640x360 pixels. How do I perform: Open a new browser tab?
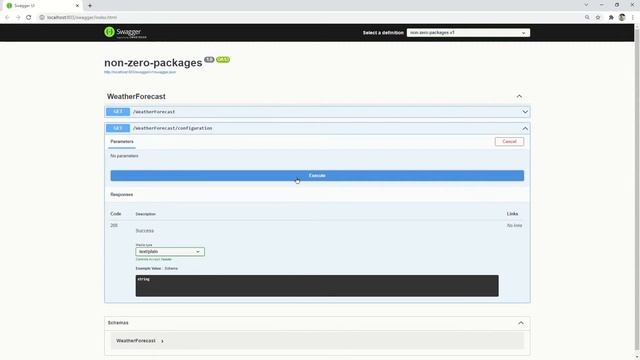pos(90,6)
